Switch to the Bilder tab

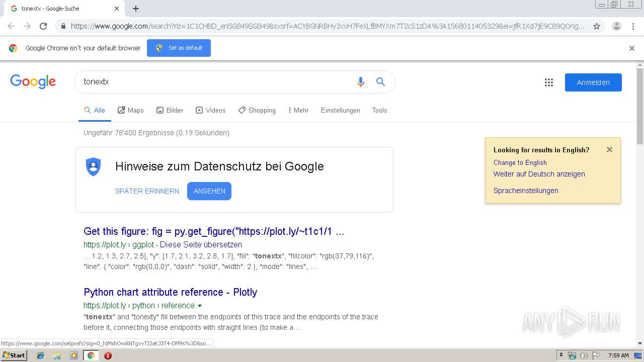click(x=170, y=110)
